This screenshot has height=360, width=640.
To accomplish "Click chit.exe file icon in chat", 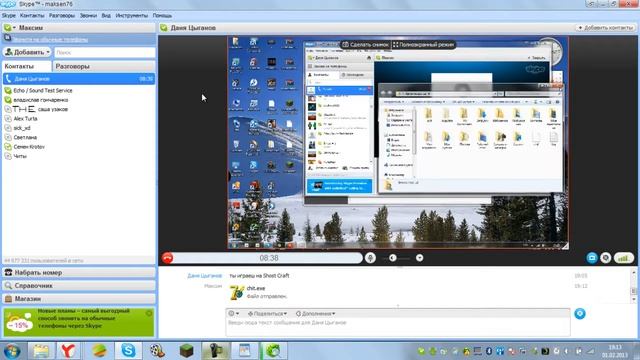I will [237, 292].
